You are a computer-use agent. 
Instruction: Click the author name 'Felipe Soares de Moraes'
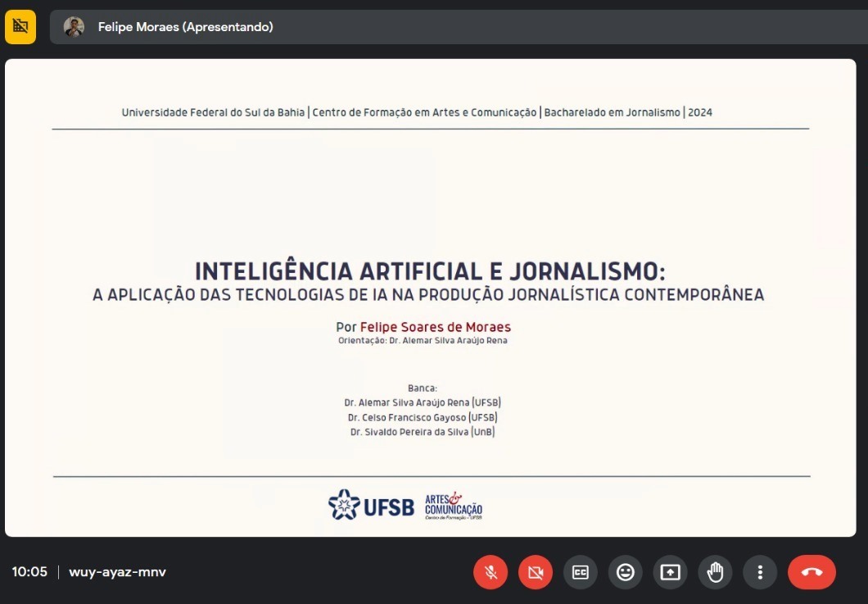(436, 327)
